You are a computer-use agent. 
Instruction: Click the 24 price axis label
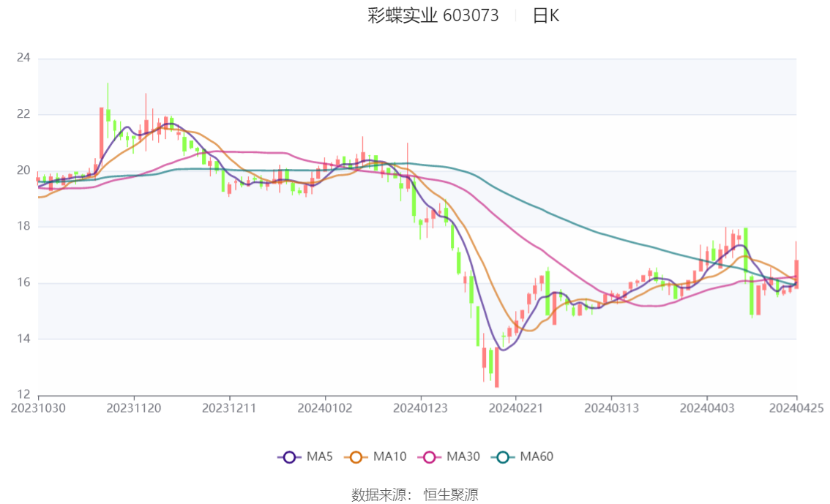[23, 58]
